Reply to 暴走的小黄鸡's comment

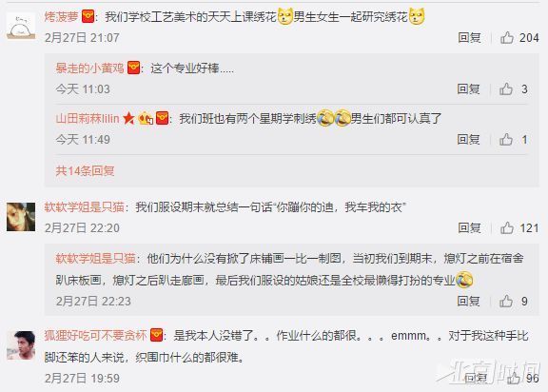click(468, 88)
